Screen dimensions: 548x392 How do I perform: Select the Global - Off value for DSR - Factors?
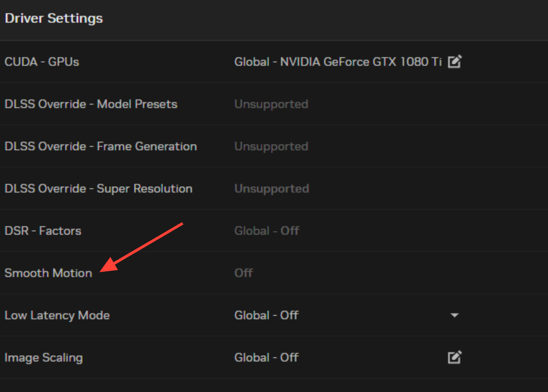267,230
